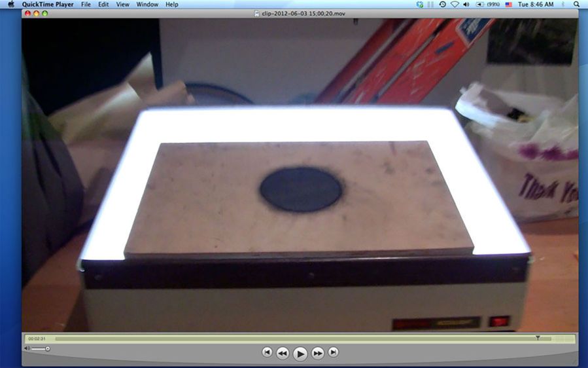The width and height of the screenshot is (588, 368).
Task: Open the Window menu
Action: 147,5
